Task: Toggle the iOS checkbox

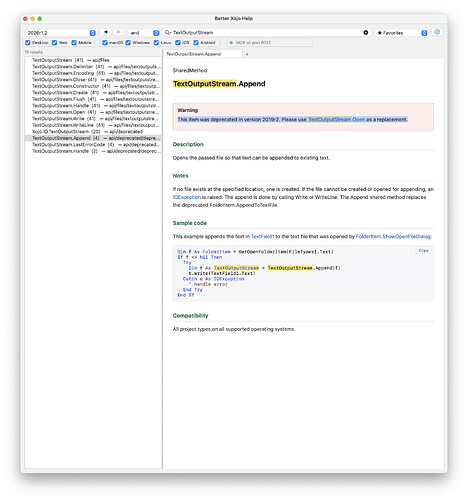Action: pyautogui.click(x=178, y=43)
